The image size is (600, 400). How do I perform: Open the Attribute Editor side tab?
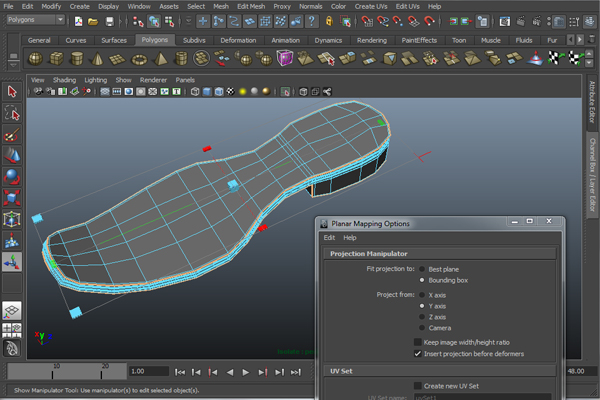[592, 102]
